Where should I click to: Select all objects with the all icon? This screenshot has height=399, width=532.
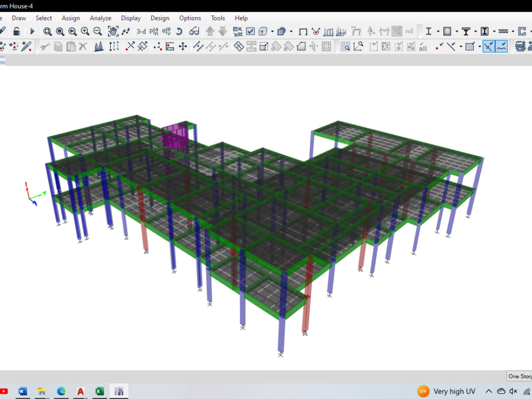422,47
